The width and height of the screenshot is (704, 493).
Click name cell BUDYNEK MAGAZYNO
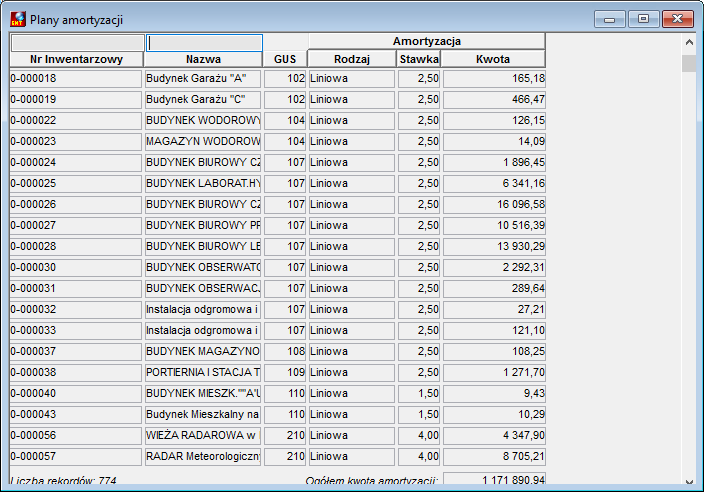pos(203,352)
